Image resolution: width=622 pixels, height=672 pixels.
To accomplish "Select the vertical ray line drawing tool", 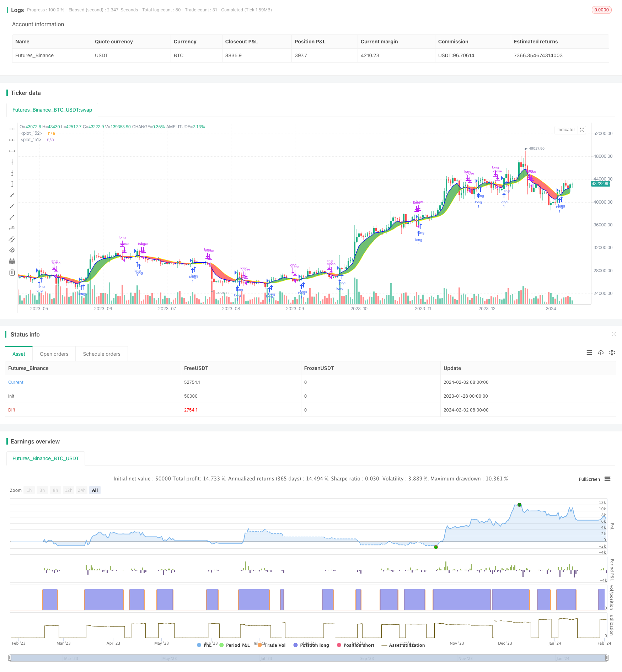I will [x=12, y=173].
